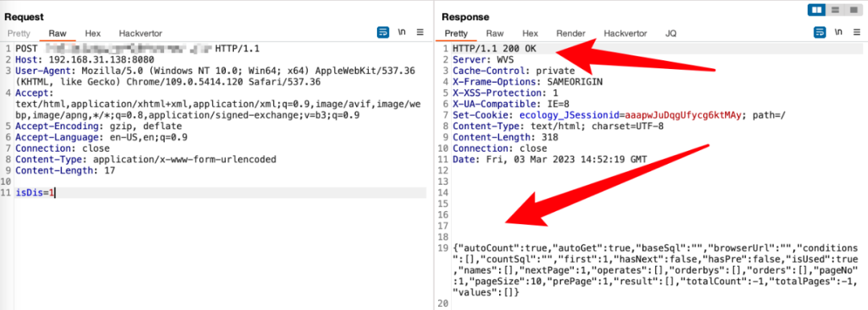Click X-XSS-Protection: 1 header
Viewport: 868px width, 310px height.
[x=505, y=93]
